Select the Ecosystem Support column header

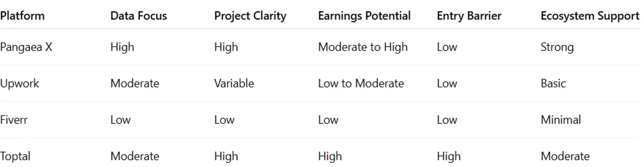click(590, 16)
